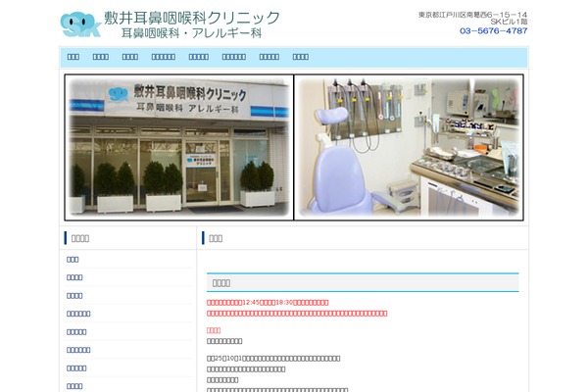Open the clinic storefront photo

coord(179,147)
